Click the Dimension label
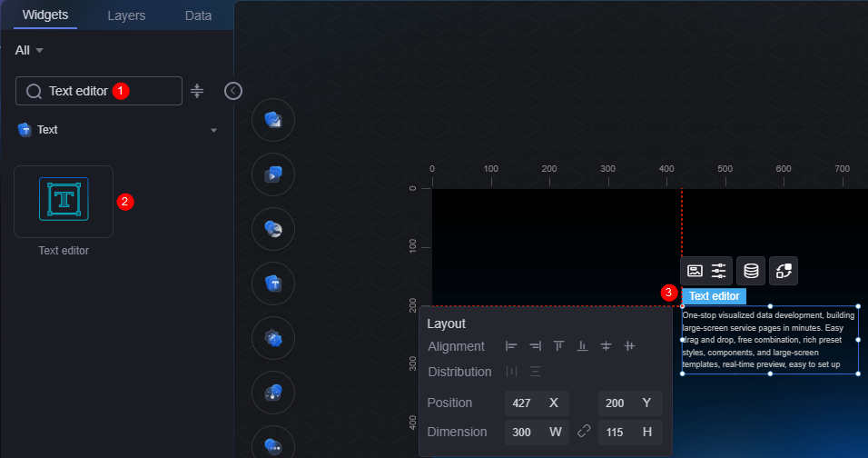This screenshot has height=458, width=868. pos(458,432)
